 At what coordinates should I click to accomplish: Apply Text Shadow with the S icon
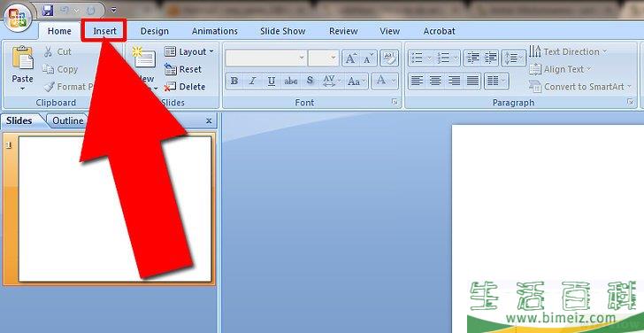[310, 81]
